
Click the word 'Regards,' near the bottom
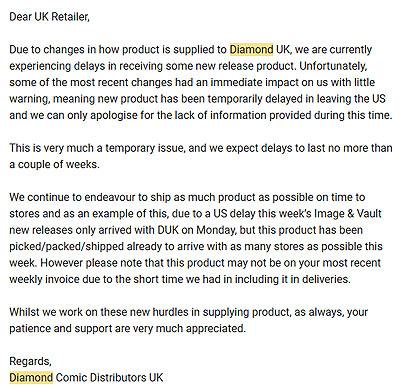tap(30, 361)
